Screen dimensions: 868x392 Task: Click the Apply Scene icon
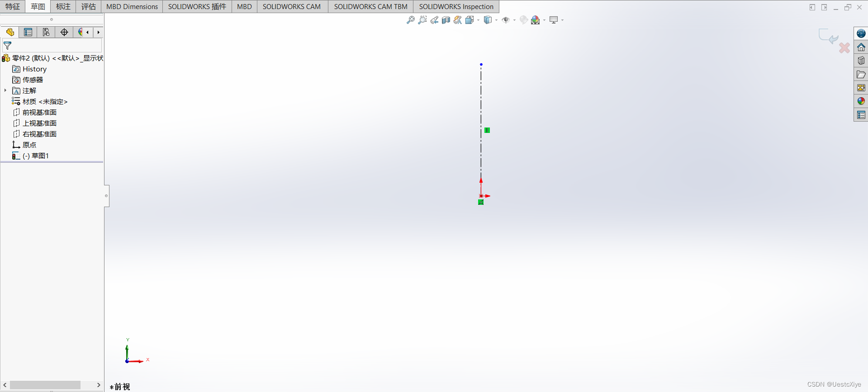tap(536, 20)
